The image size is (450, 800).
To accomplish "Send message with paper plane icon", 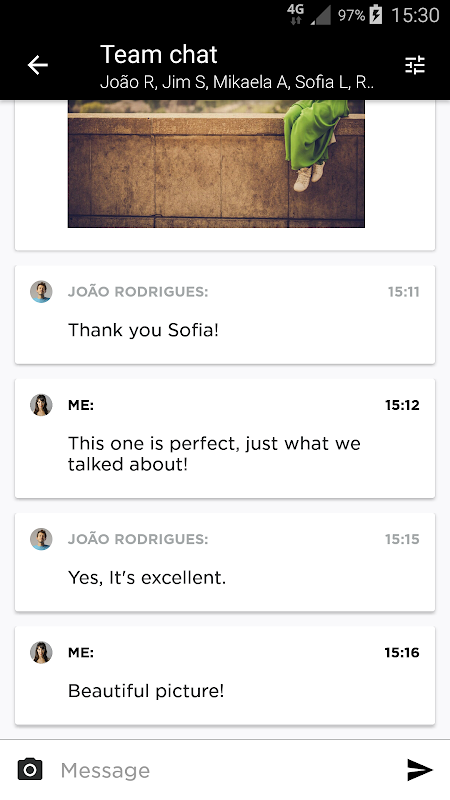I will (x=419, y=769).
